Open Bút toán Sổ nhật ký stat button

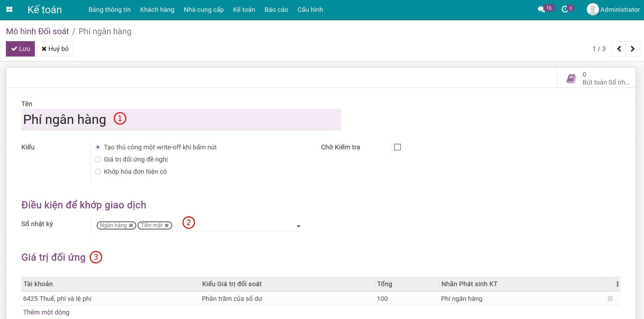coord(597,78)
